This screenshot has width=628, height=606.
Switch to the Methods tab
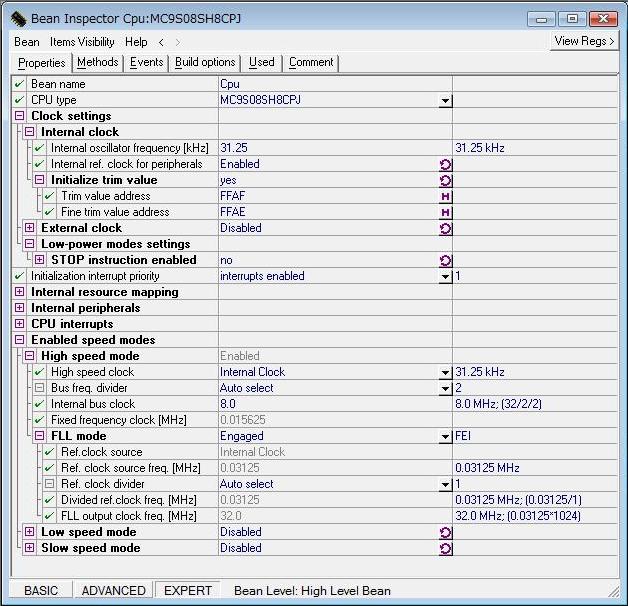coord(98,62)
